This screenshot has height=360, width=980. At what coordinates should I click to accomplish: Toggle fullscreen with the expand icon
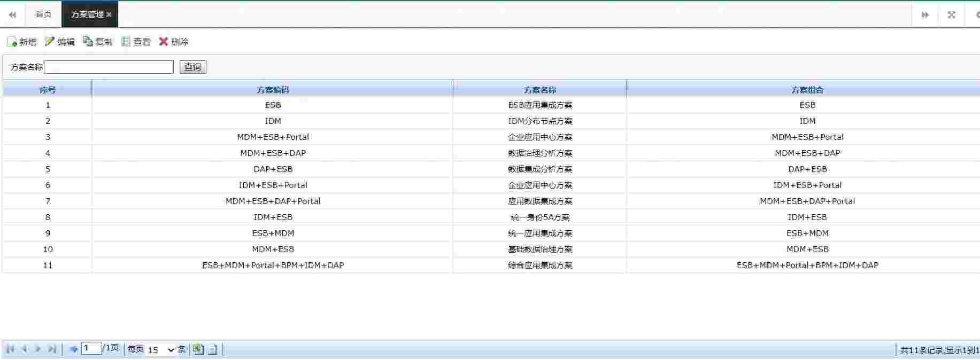[951, 15]
